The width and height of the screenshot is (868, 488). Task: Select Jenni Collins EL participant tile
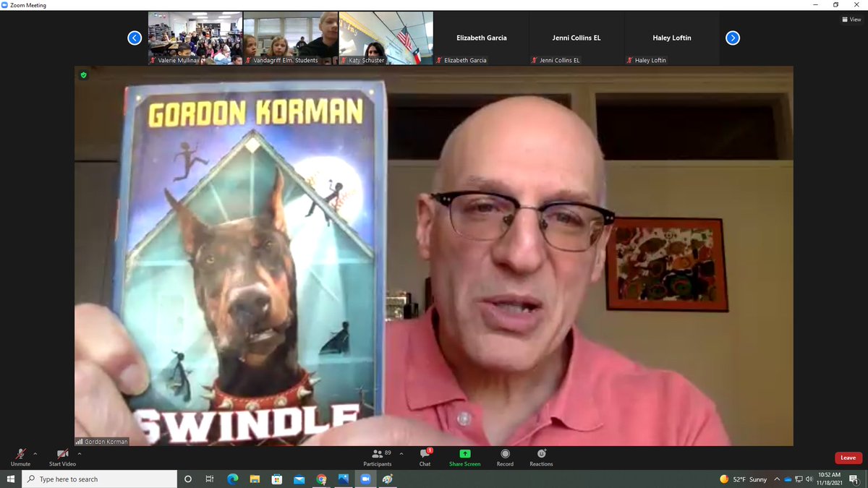point(577,38)
